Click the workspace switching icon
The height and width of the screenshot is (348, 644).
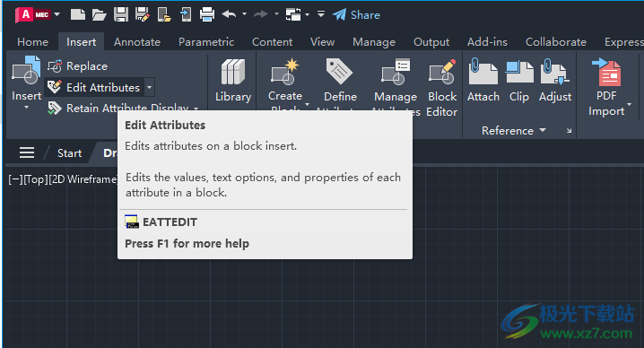[x=293, y=15]
